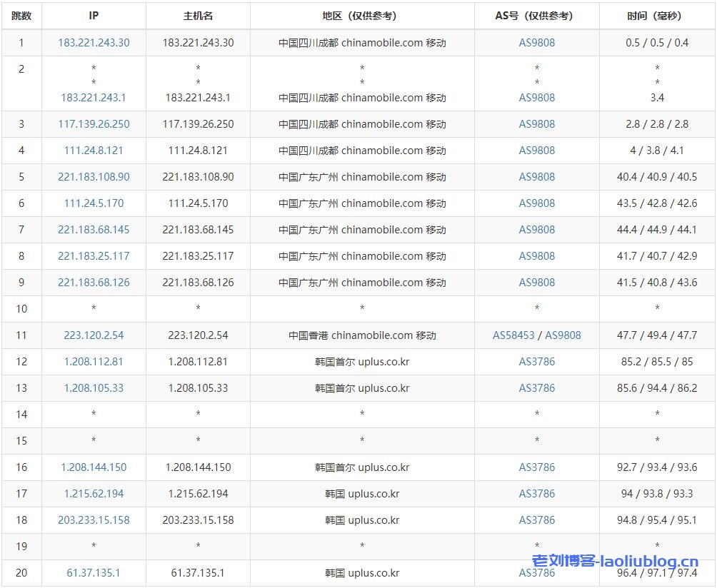Click the 1.208.144.150 IP link in hop 16
The image size is (717, 588).
[x=94, y=467]
